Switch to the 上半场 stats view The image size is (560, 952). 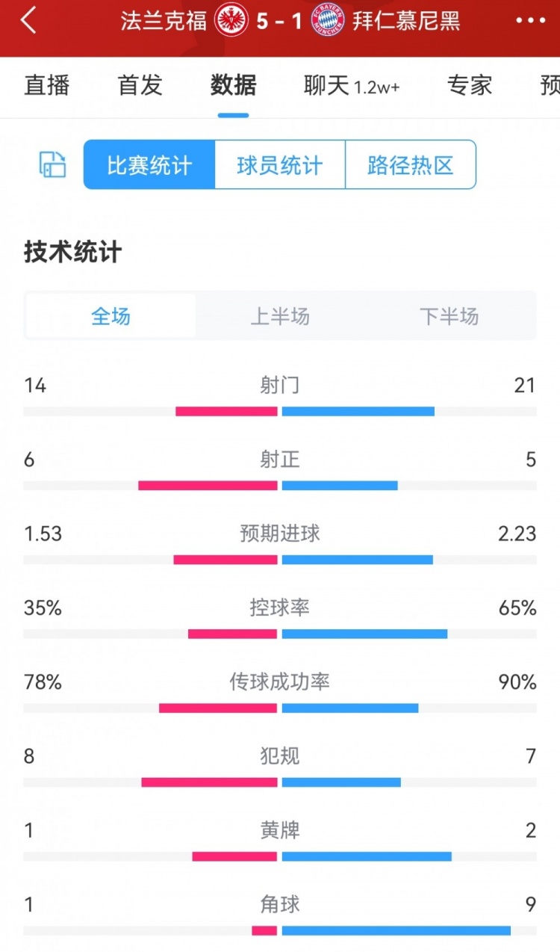[x=279, y=316]
